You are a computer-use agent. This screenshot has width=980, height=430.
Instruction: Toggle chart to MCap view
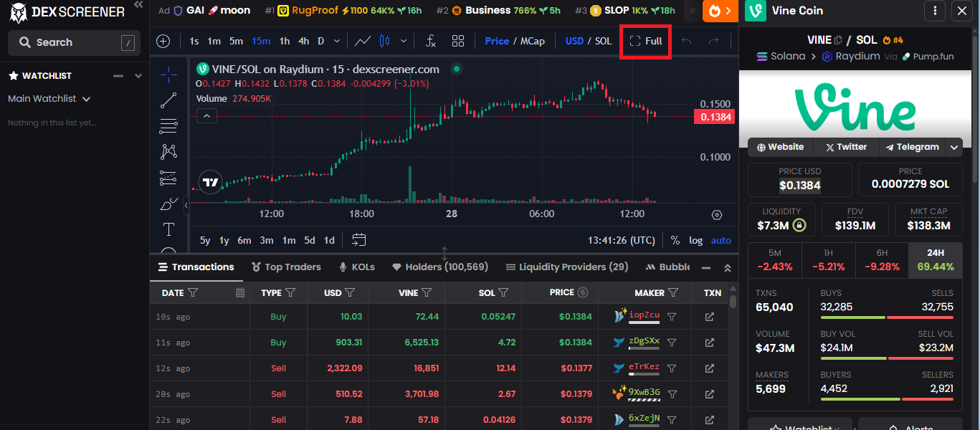533,41
